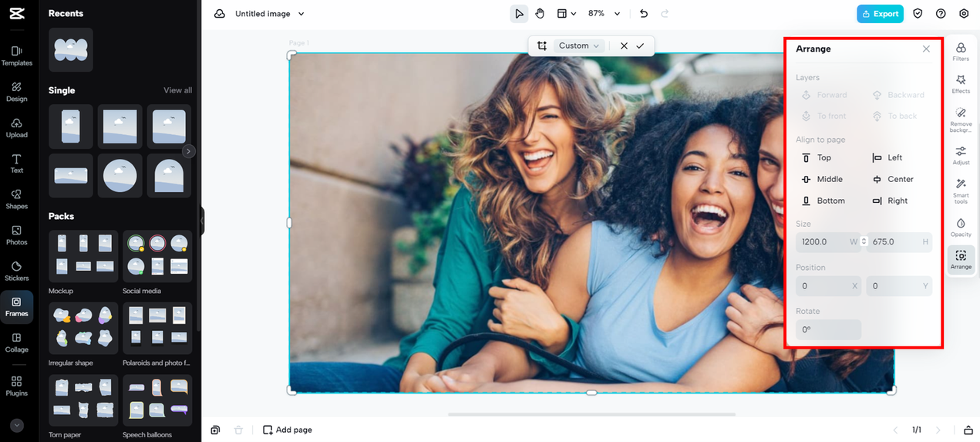The height and width of the screenshot is (442, 980).
Task: Select the Recents cloud frame thumbnail
Action: coord(71,50)
